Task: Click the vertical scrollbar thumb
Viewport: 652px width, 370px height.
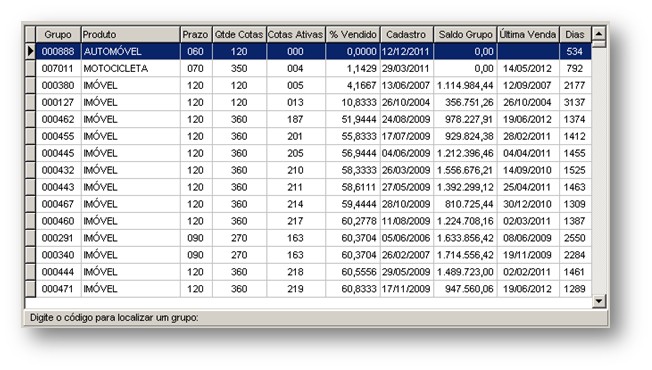Action: pos(598,44)
